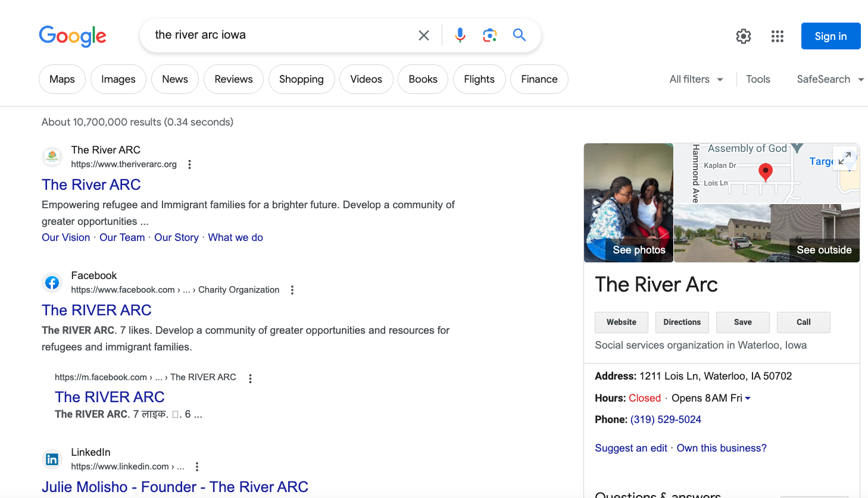Start voice search with microphone icon
868x498 pixels.
(460, 35)
